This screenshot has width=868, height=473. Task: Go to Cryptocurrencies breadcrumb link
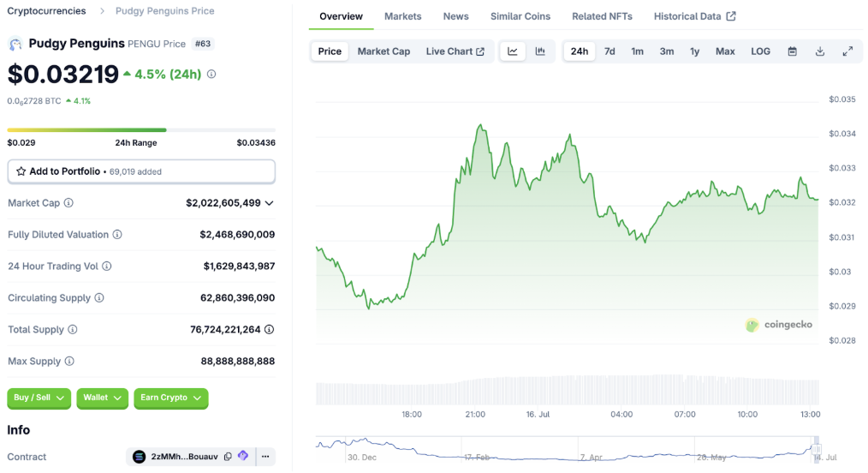46,10
